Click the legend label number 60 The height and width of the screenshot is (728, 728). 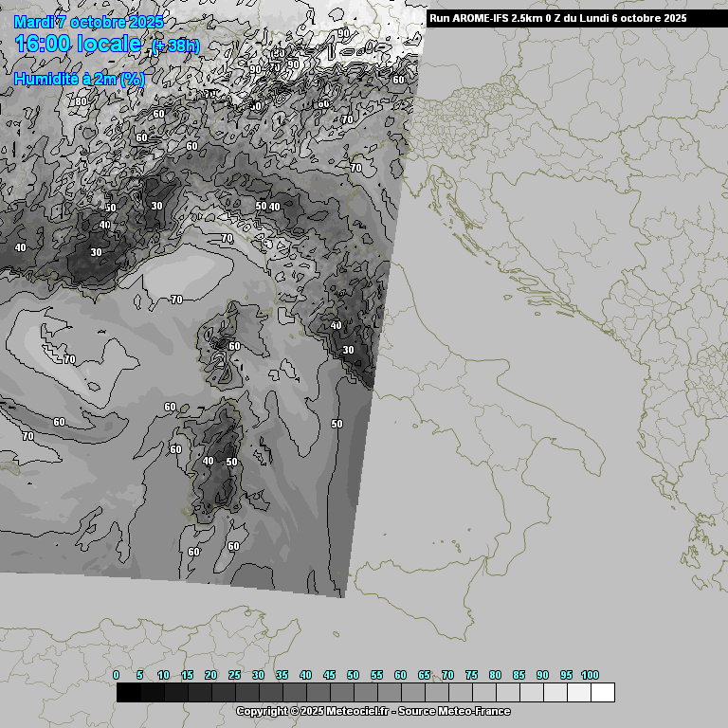coord(400,675)
